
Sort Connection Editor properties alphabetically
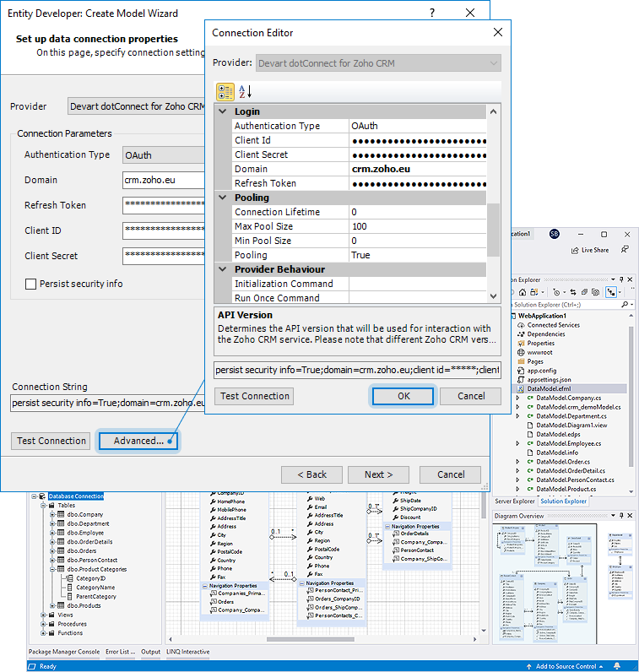pyautogui.click(x=246, y=92)
